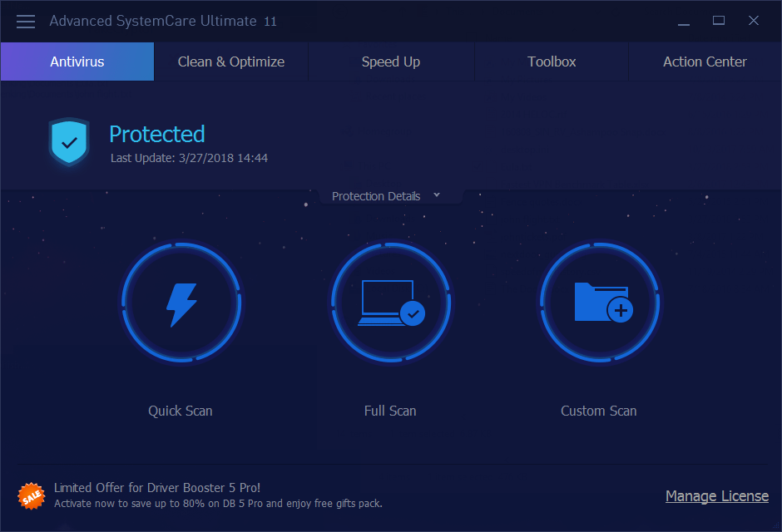Click the Full Scan label
Image resolution: width=782 pixels, height=532 pixels.
click(390, 411)
